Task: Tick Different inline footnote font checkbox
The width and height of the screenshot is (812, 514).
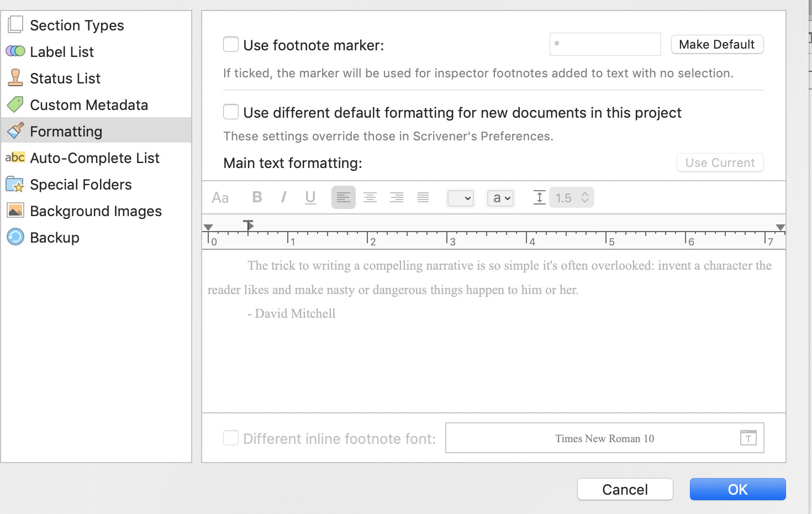Action: point(231,438)
